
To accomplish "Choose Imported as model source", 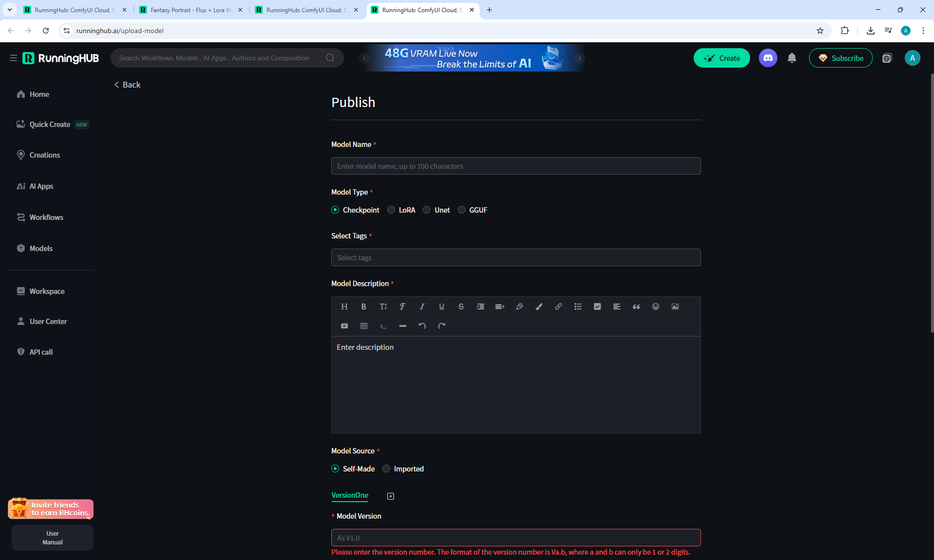I will pos(386,469).
